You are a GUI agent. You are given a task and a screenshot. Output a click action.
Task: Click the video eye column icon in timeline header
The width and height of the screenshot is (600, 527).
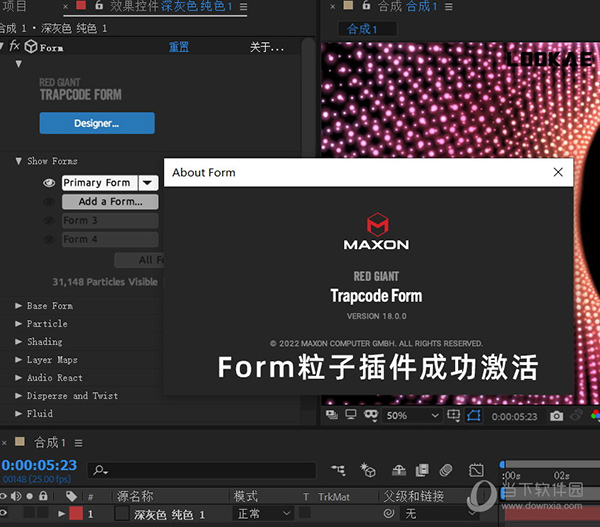click(3, 496)
